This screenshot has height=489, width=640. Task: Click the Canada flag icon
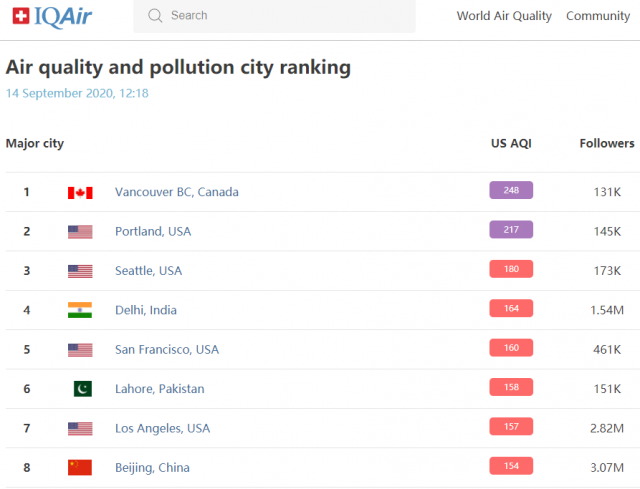point(80,192)
